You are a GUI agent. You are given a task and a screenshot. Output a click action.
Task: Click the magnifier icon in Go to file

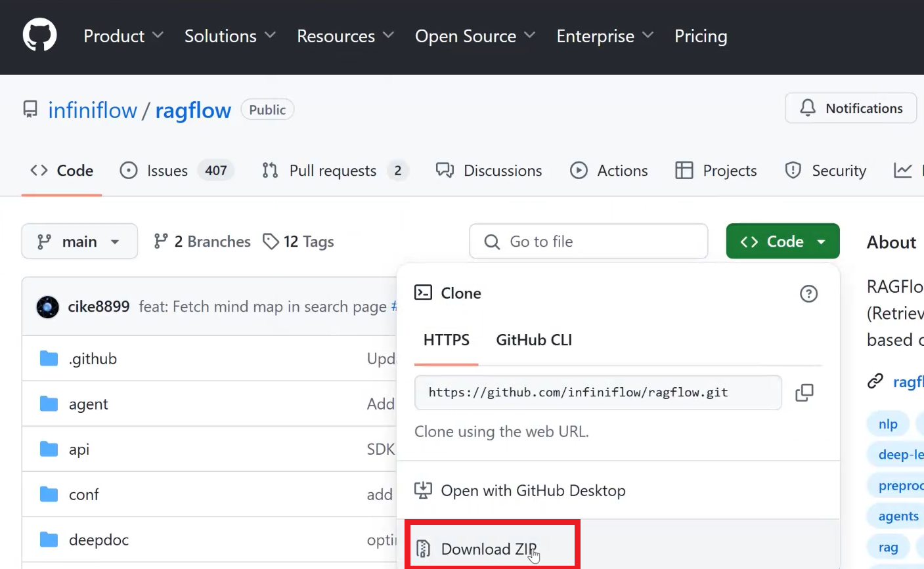pos(492,242)
